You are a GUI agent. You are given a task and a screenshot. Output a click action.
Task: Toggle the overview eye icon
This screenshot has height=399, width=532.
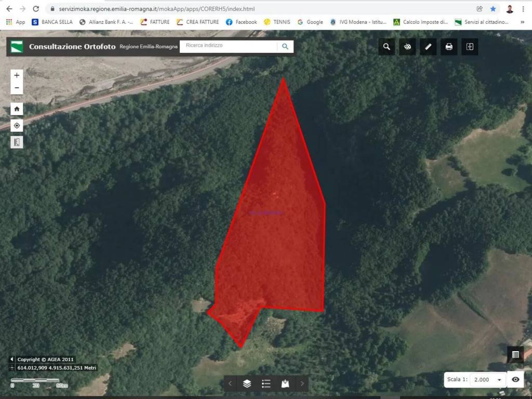pos(515,379)
